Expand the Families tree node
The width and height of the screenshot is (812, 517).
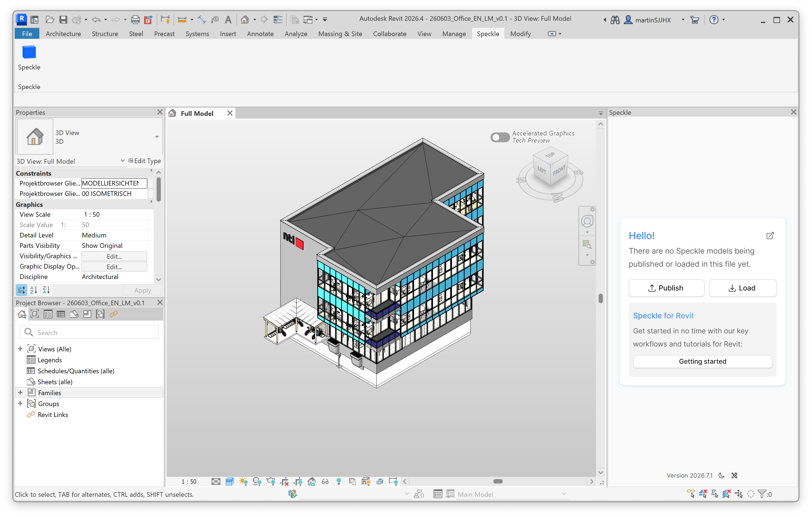coord(20,392)
